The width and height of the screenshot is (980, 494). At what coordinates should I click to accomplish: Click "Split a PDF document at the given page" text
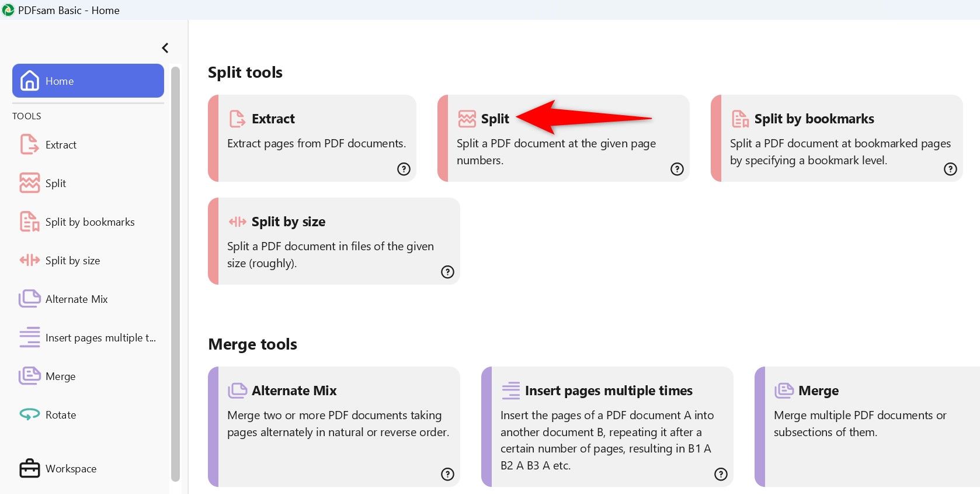pos(556,143)
